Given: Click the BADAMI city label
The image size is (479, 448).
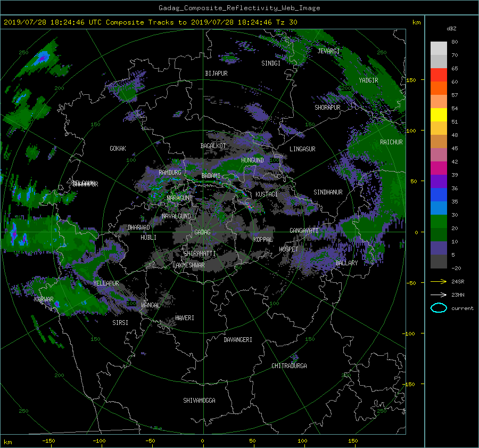Looking at the screenshot, I should click(211, 176).
